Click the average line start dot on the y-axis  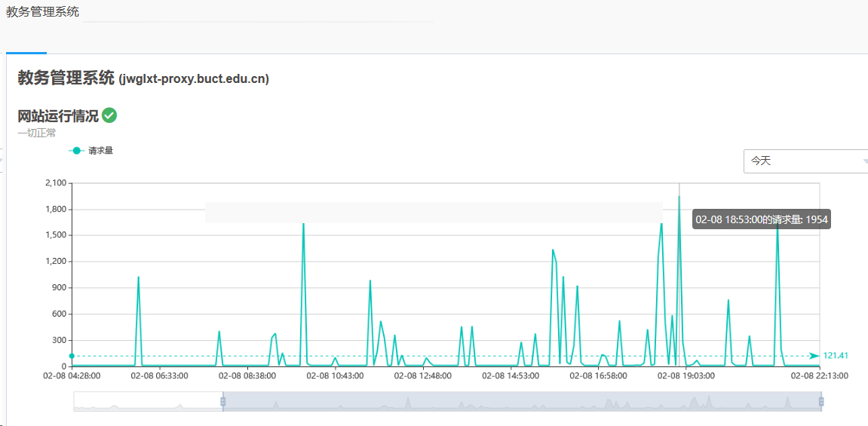(72, 356)
